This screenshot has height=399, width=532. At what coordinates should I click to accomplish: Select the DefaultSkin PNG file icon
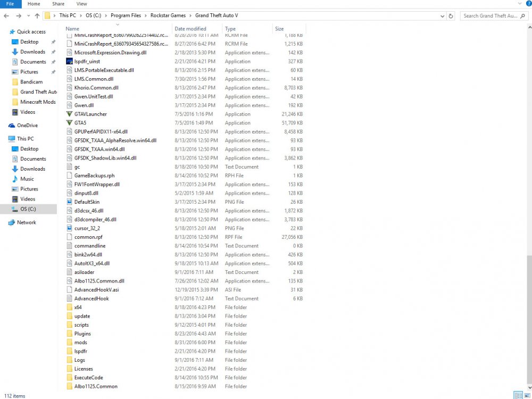(69, 202)
